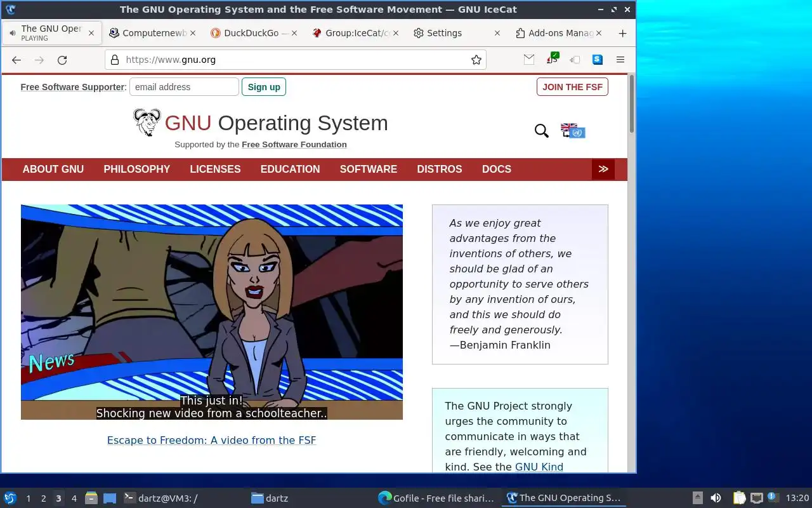Open the volume control in tray
Screen dimensions: 812x508
(x=716, y=498)
